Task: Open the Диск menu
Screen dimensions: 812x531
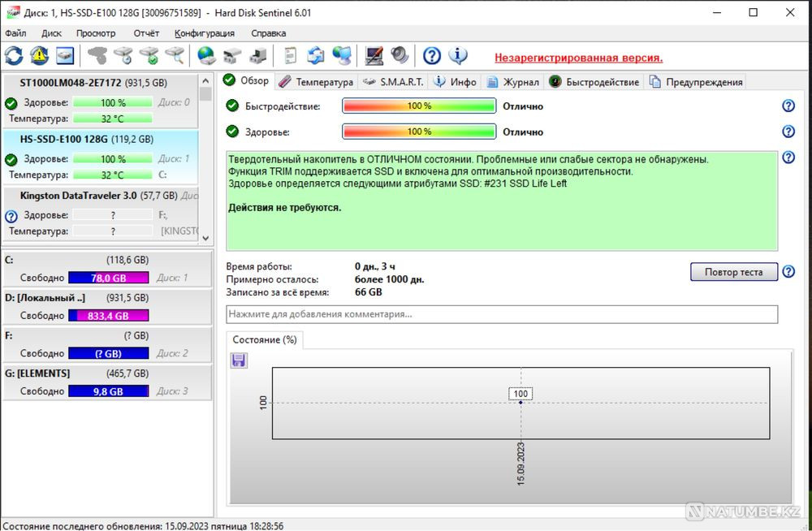Action: 51,33
